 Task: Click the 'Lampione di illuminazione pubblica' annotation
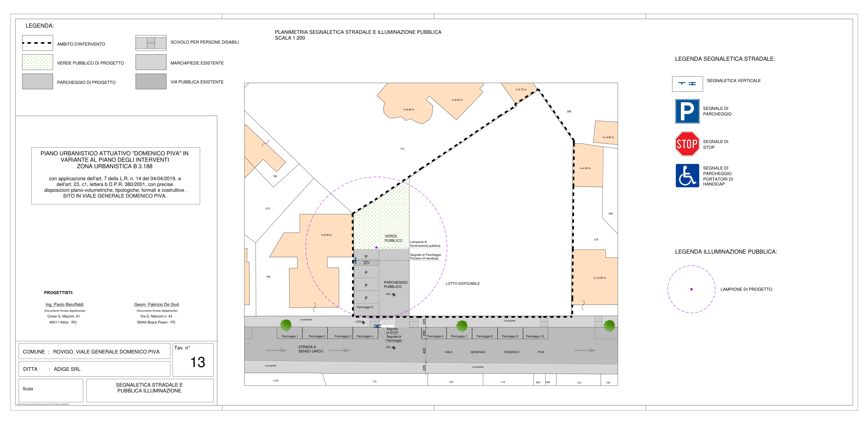tap(425, 244)
